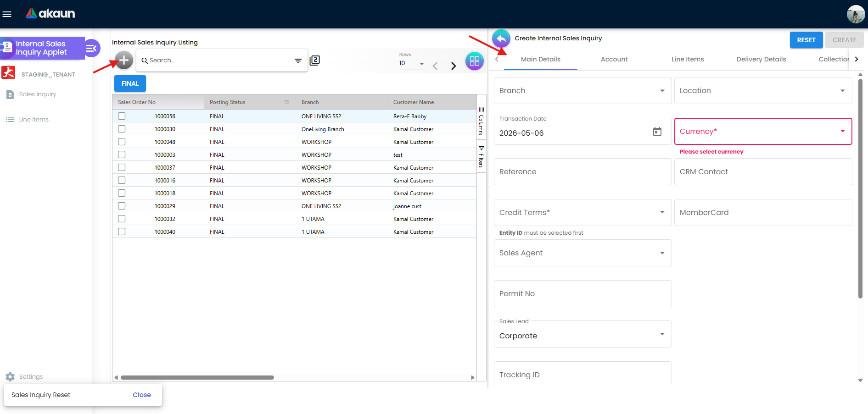Viewport: 868px width, 414px height.
Task: Click the FINAL button
Action: click(x=130, y=83)
